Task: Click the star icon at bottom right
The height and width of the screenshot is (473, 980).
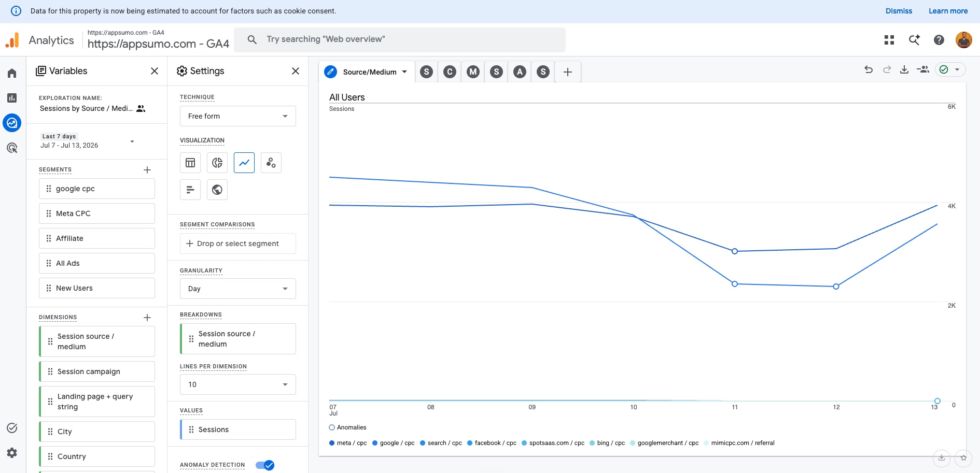Action: pyautogui.click(x=963, y=458)
